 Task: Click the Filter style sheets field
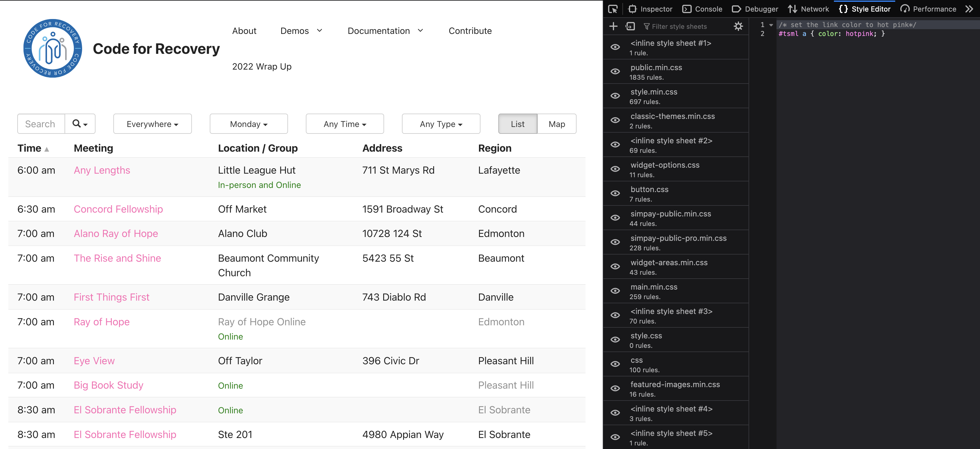coord(679,27)
